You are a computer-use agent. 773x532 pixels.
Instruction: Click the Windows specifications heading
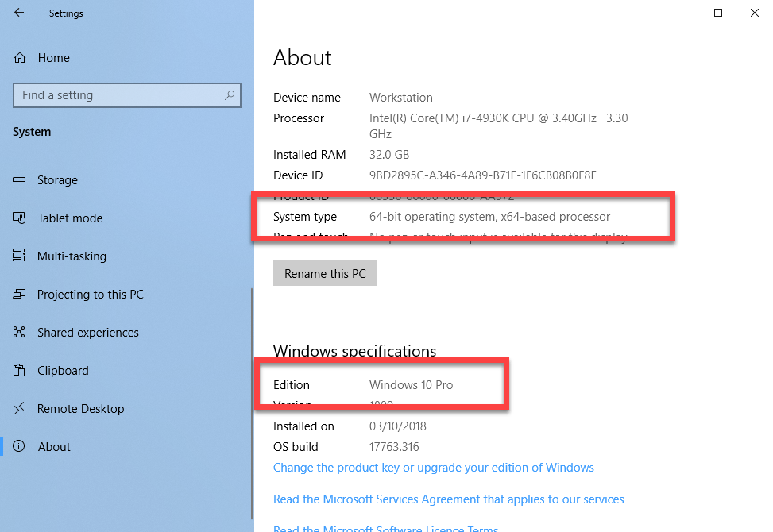tap(355, 351)
